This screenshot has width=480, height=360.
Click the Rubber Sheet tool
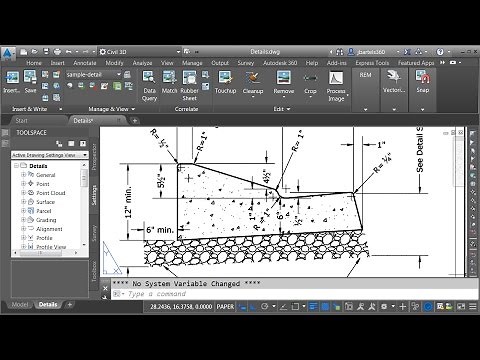[189, 86]
